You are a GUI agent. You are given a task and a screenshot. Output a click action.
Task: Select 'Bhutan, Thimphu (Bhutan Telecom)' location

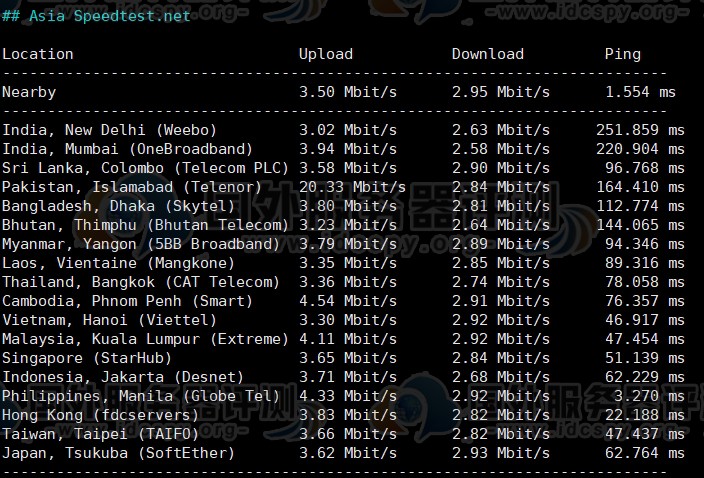145,225
